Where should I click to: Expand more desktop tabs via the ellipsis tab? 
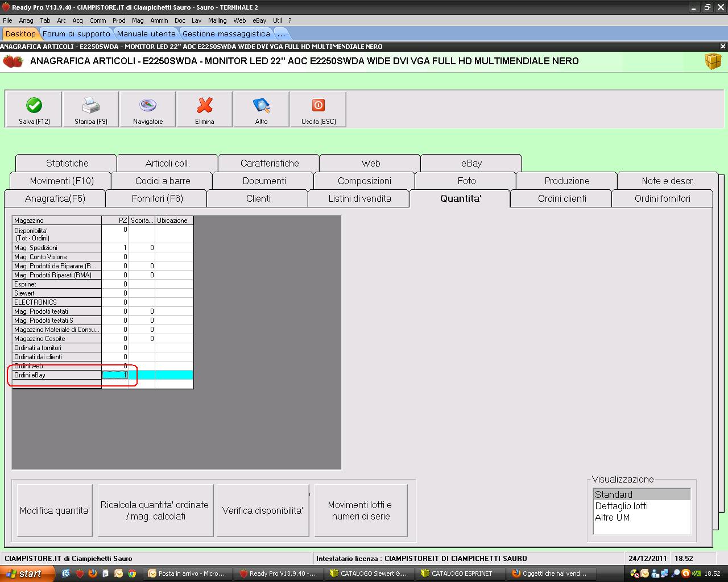[281, 34]
